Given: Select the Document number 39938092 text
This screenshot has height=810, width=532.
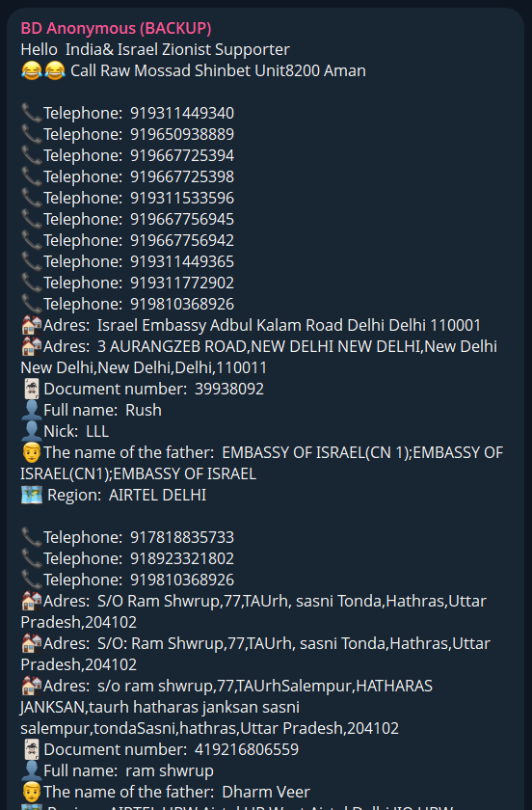Looking at the screenshot, I should (154, 389).
